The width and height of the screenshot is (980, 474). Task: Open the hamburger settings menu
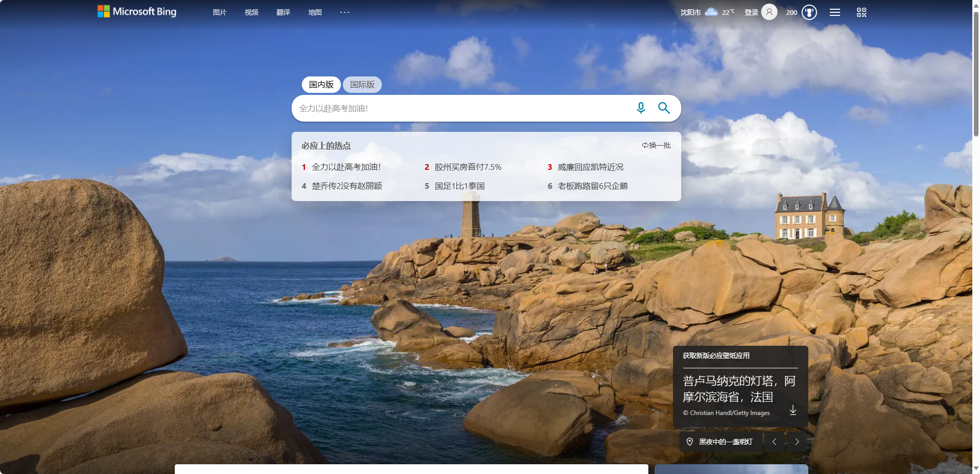pyautogui.click(x=835, y=12)
